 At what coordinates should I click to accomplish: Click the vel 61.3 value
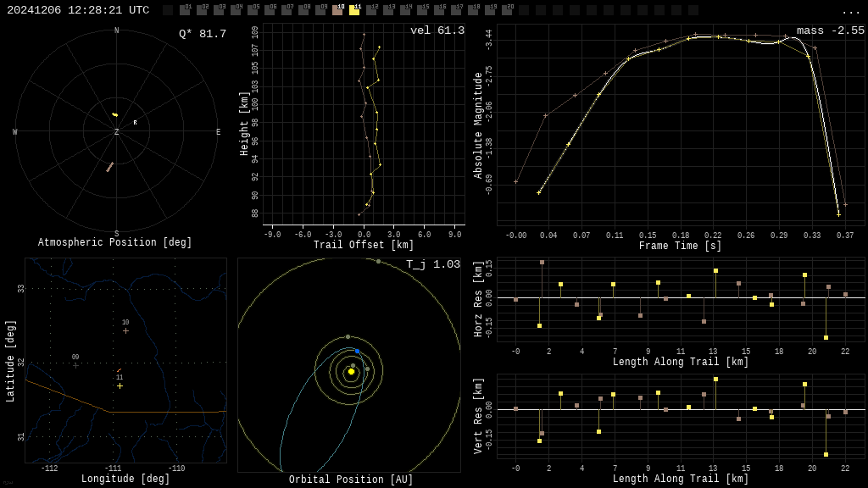tap(437, 30)
